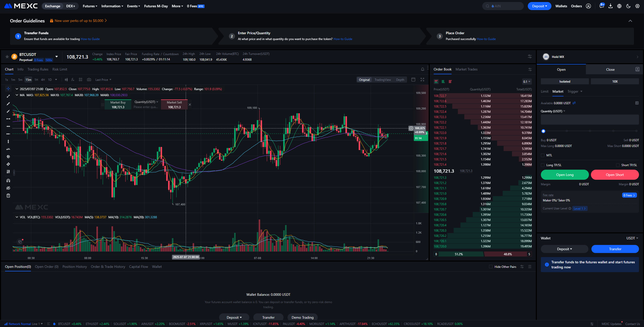The height and width of the screenshot is (327, 644).
Task: Open the Trigger order type dropdown
Action: coord(575,91)
